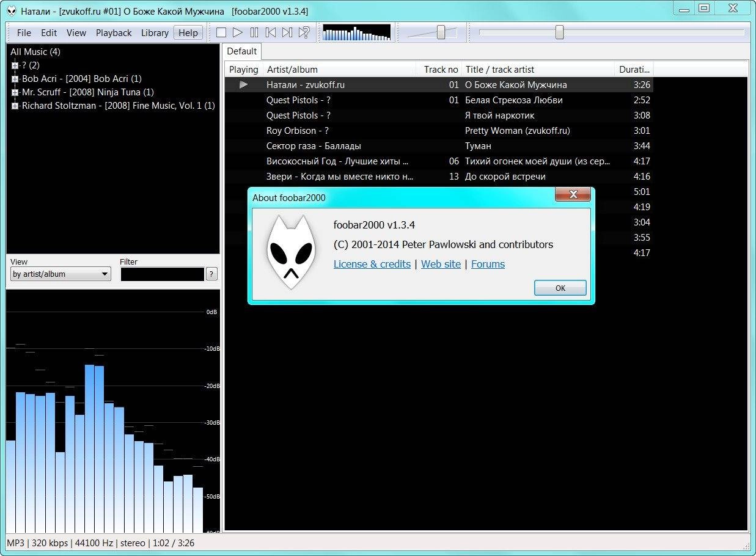Sort by the Track no column header
This screenshot has width=756, height=556.
439,69
